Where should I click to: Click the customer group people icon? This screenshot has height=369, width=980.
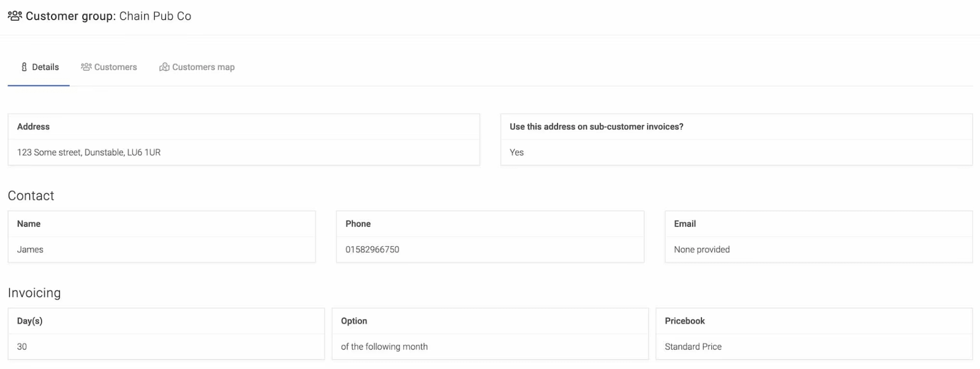(14, 16)
